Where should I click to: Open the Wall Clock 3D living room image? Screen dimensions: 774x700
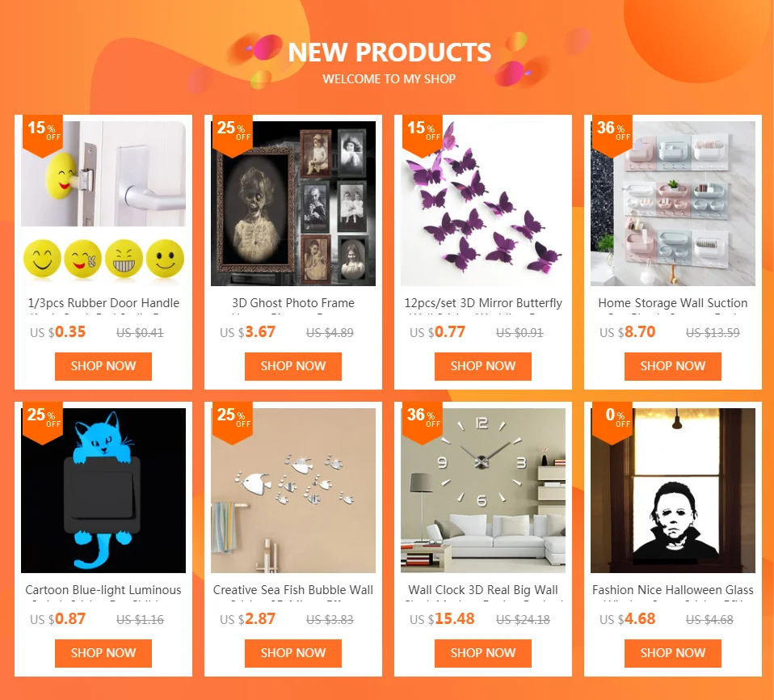click(483, 491)
